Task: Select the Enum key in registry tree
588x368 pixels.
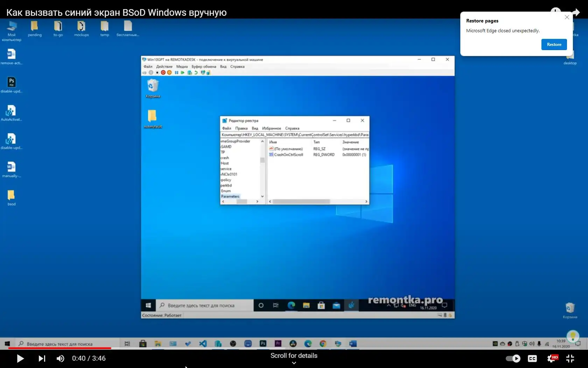Action: tap(226, 191)
